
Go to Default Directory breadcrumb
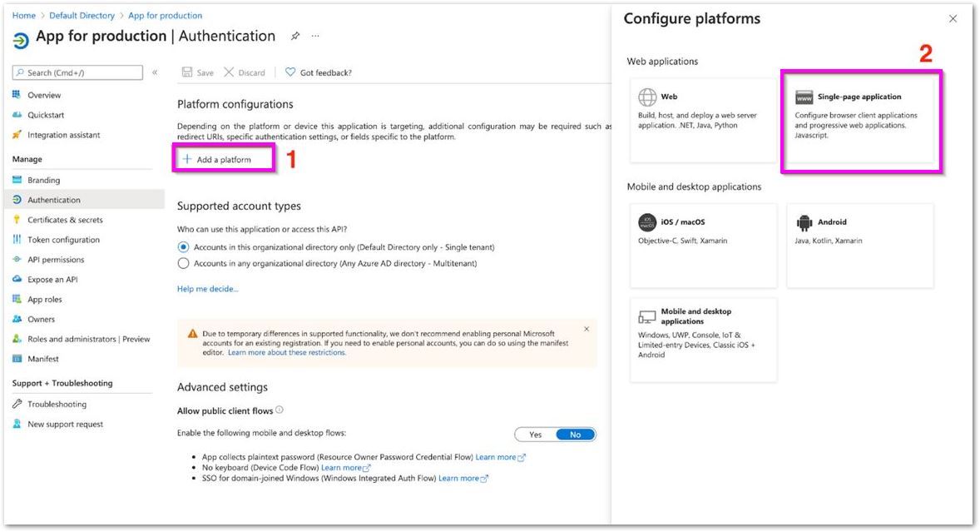pos(82,16)
